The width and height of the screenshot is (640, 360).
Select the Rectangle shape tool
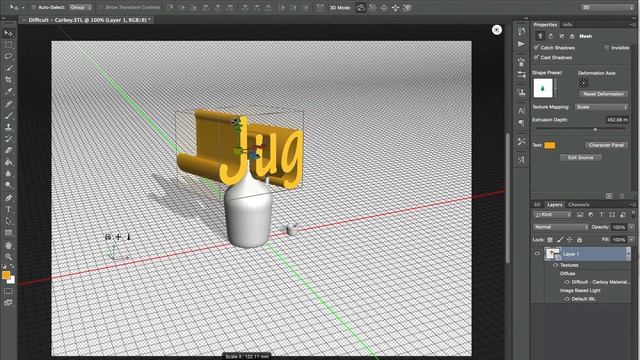point(9,233)
